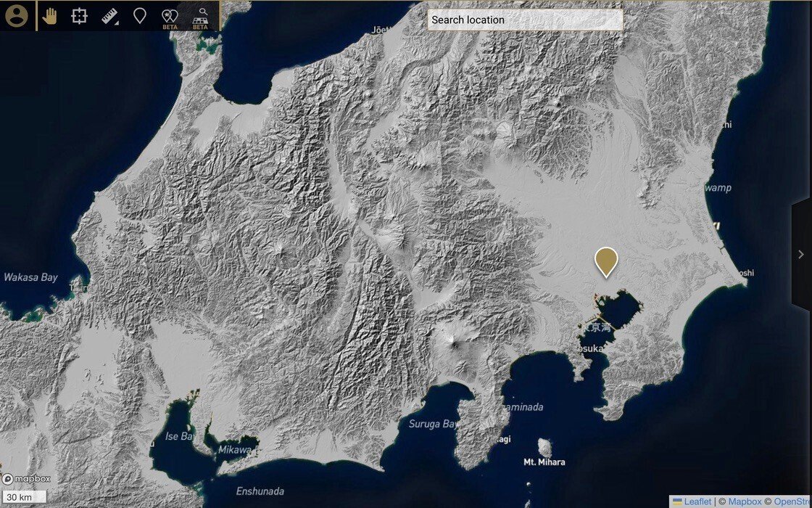This screenshot has width=812, height=508.
Task: Click the Mt. Mihara map label
Action: (544, 462)
